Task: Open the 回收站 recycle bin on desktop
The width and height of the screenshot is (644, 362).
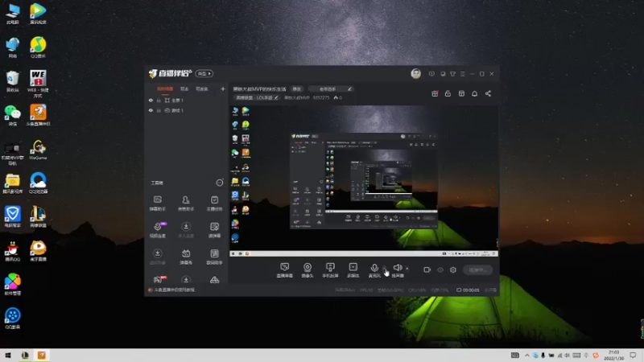Action: (12, 82)
